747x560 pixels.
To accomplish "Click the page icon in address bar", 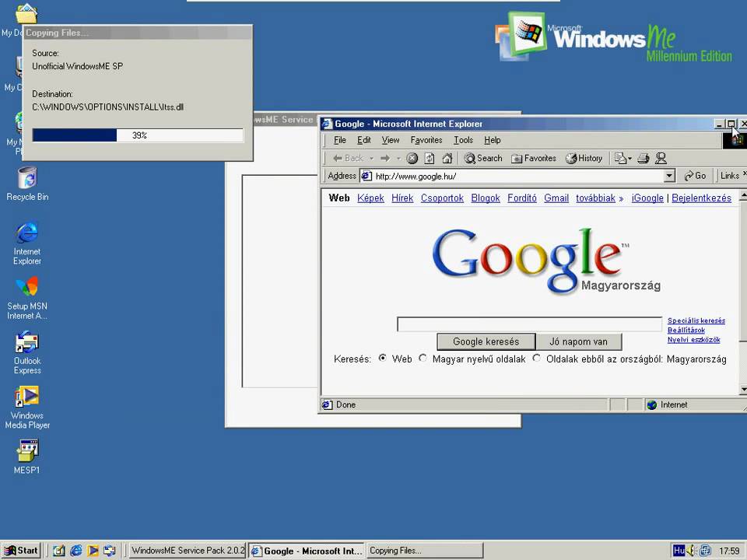I will tap(366, 176).
